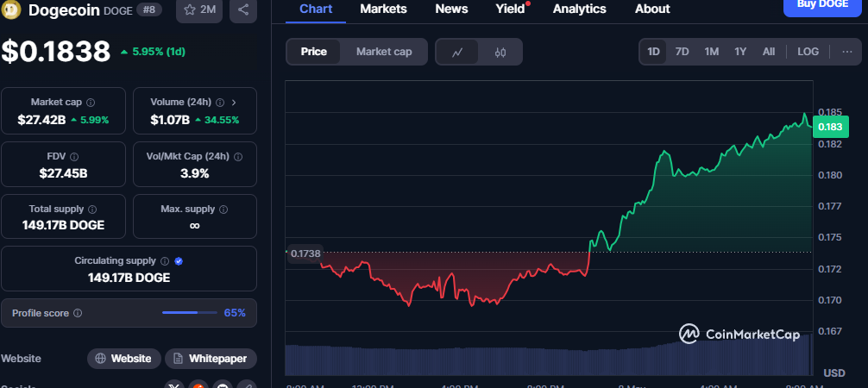This screenshot has width=868, height=388.
Task: Click the $27.45B FDV value
Action: pyautogui.click(x=63, y=173)
